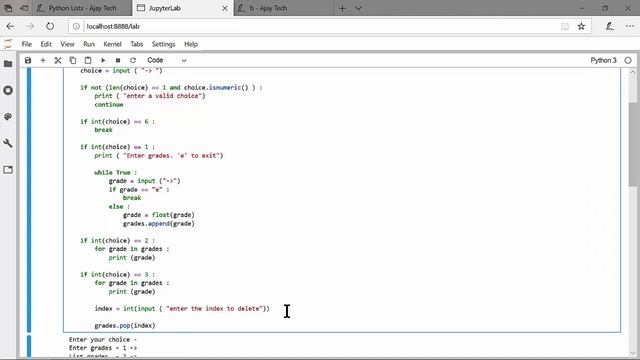Click scrollbar up arrow of notebook
640x360 pixels.
tap(633, 72)
